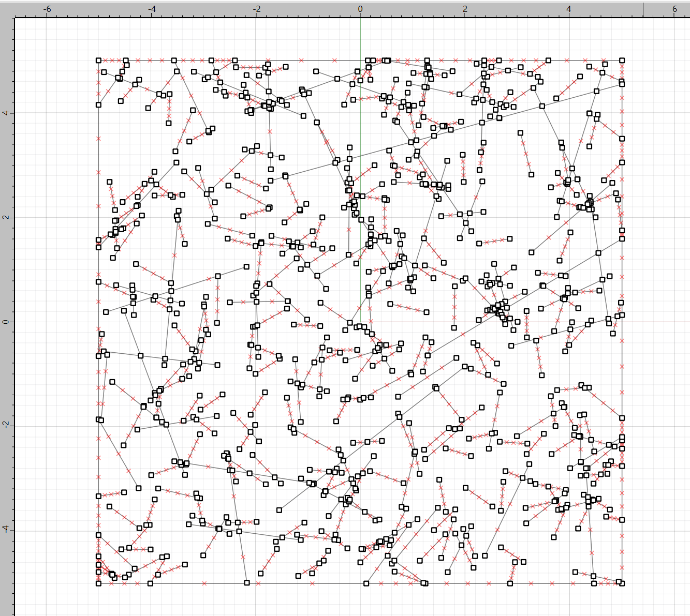The height and width of the screenshot is (616, 690).
Task: Select the bottom edge node near x = -4
Action: (150, 583)
